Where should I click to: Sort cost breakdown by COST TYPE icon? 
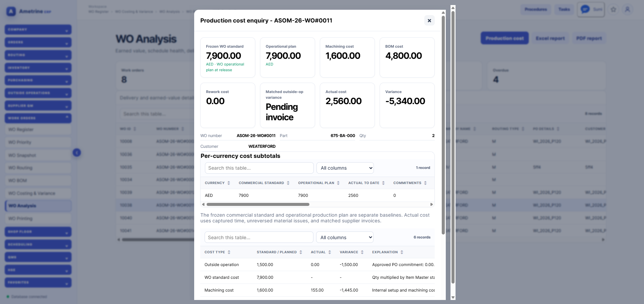click(229, 252)
